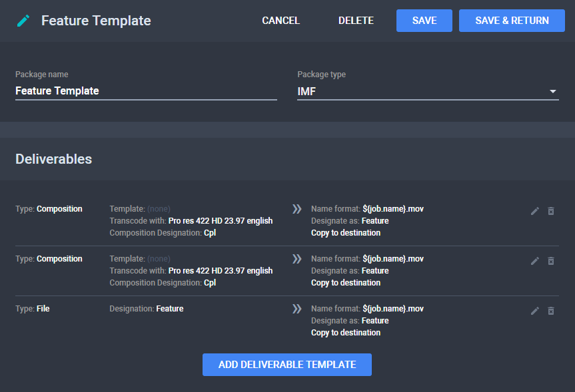Image resolution: width=575 pixels, height=392 pixels.
Task: Click 'Composition Designation: Cpl' in the first row
Action: (x=163, y=233)
